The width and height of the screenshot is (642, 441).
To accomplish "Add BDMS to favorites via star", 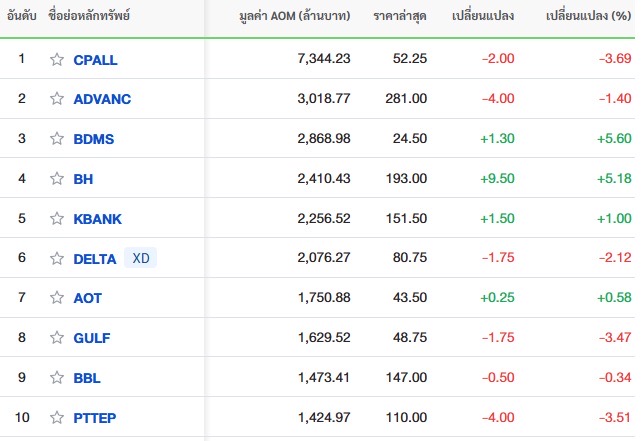I will [x=57, y=138].
